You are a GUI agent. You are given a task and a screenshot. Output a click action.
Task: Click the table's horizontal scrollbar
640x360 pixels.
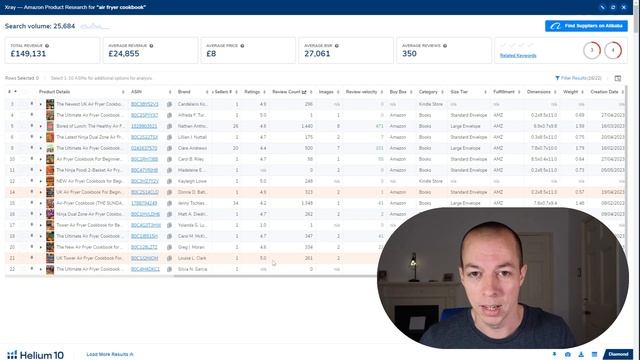pos(276,276)
